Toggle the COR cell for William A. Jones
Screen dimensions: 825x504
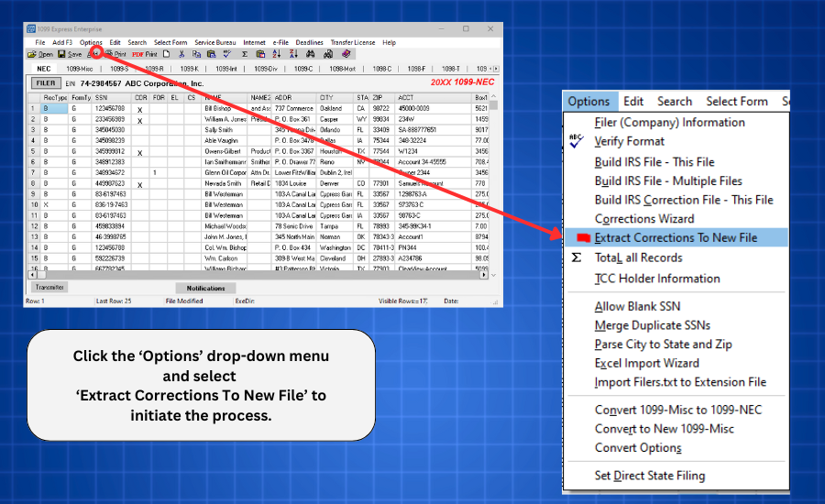click(140, 119)
